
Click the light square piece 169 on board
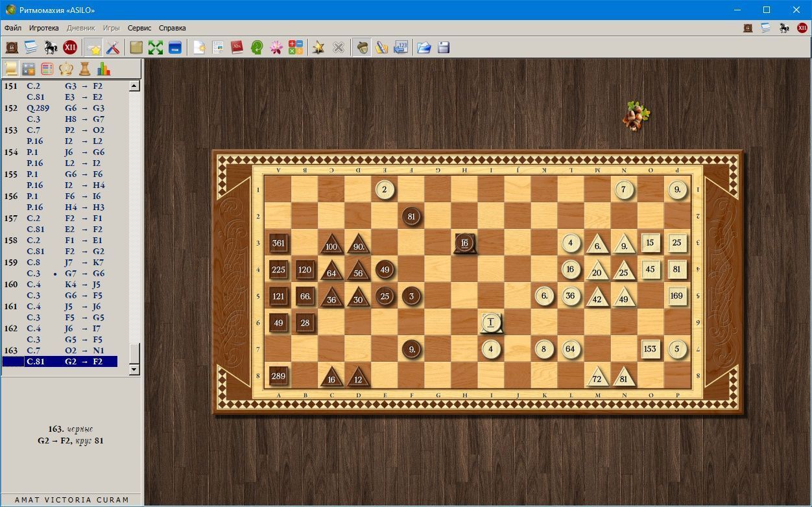coord(676,296)
